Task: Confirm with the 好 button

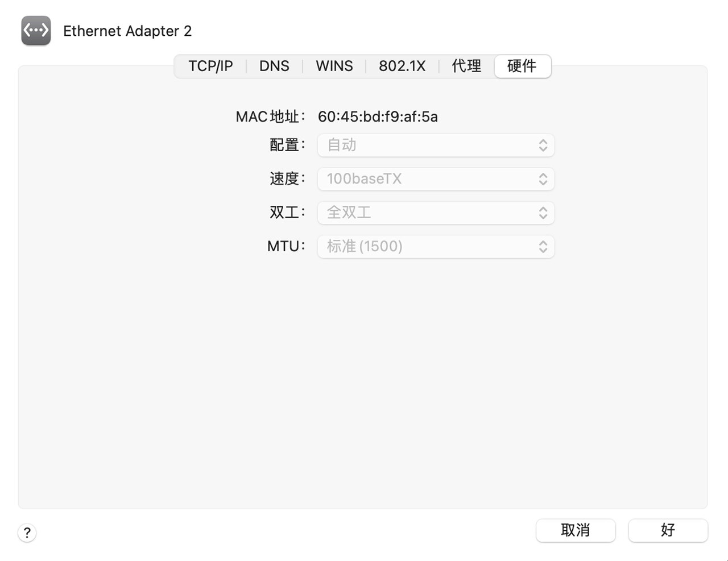Action: pos(668,530)
